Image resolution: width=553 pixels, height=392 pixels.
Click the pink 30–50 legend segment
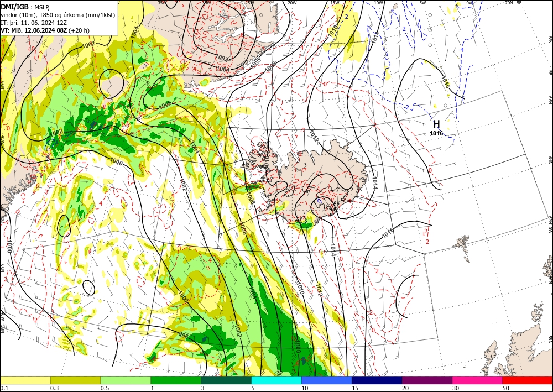(x=478, y=380)
